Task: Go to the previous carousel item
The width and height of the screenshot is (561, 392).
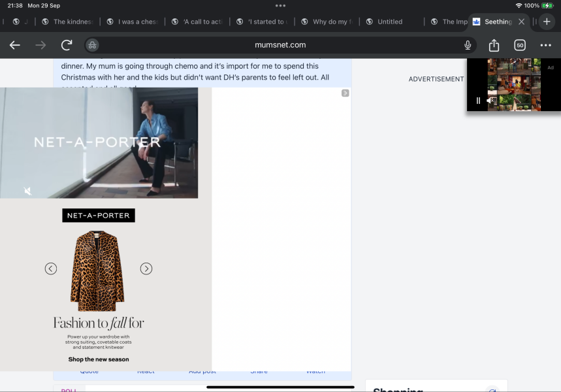Action: coord(50,269)
